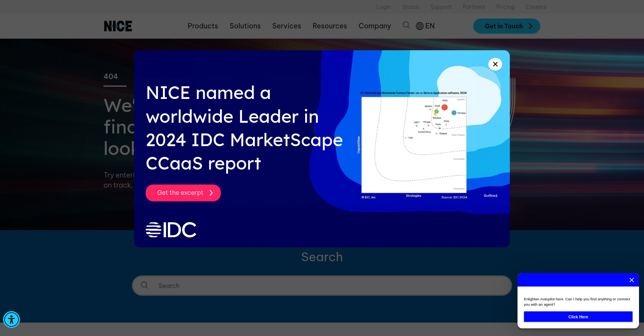Open the accessibility options widget
This screenshot has height=336, width=644.
[11, 320]
